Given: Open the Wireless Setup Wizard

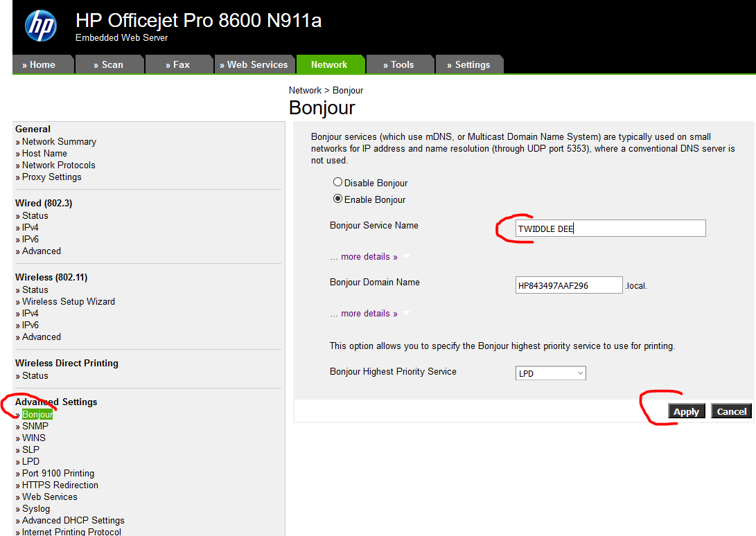Looking at the screenshot, I should click(x=69, y=302).
